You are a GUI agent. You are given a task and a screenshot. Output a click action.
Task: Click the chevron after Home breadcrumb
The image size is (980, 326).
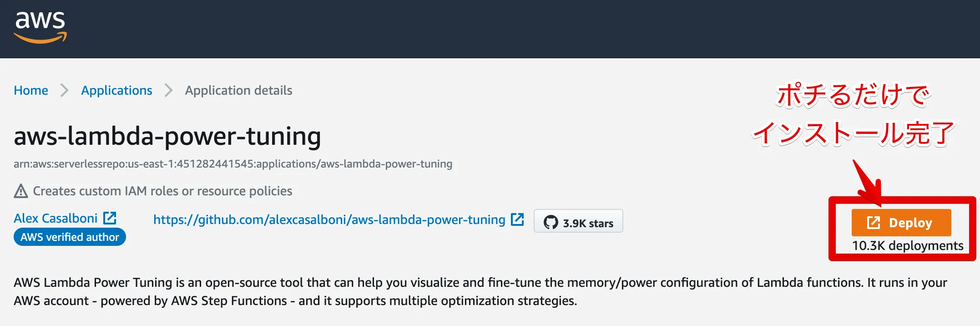pyautogui.click(x=65, y=91)
